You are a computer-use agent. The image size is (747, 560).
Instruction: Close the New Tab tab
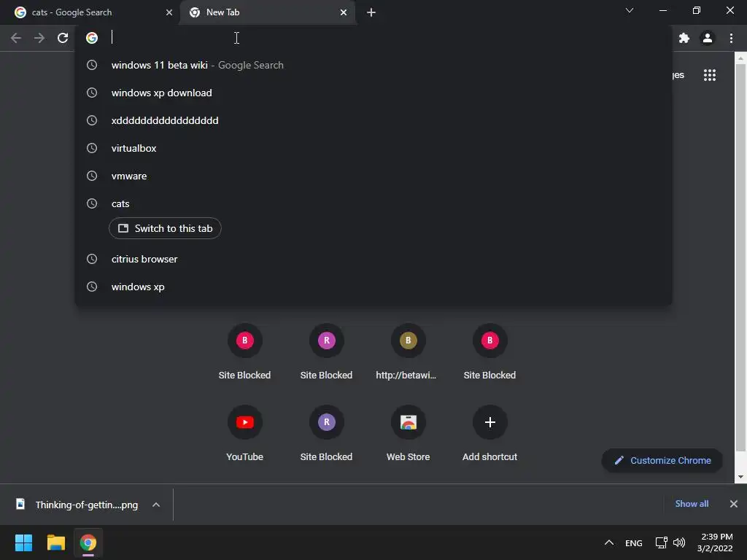344,12
